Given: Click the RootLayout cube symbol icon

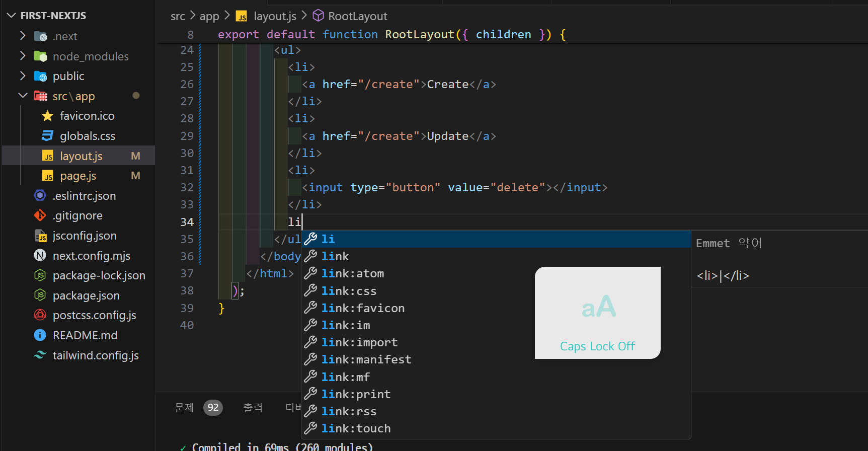Looking at the screenshot, I should coord(318,16).
